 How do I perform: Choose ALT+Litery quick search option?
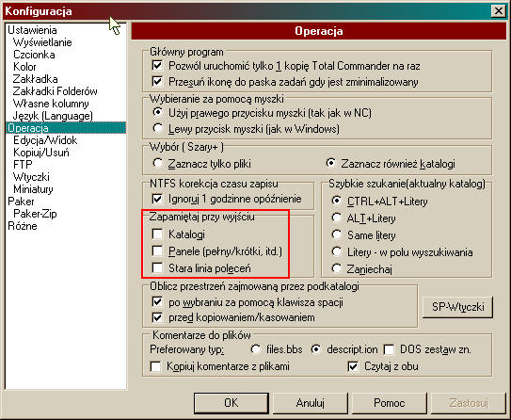click(336, 218)
